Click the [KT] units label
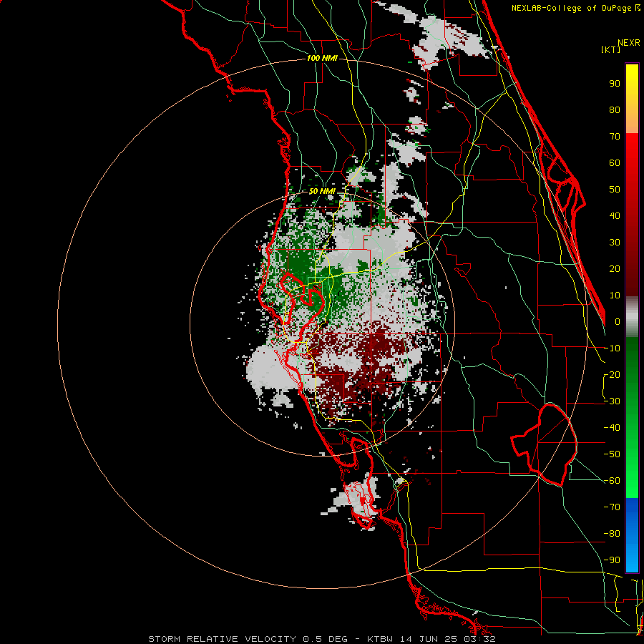This screenshot has height=644, width=644. pyautogui.click(x=611, y=49)
